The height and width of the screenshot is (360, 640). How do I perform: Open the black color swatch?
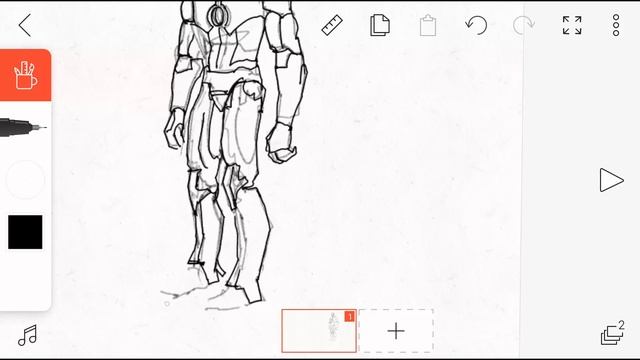click(25, 232)
